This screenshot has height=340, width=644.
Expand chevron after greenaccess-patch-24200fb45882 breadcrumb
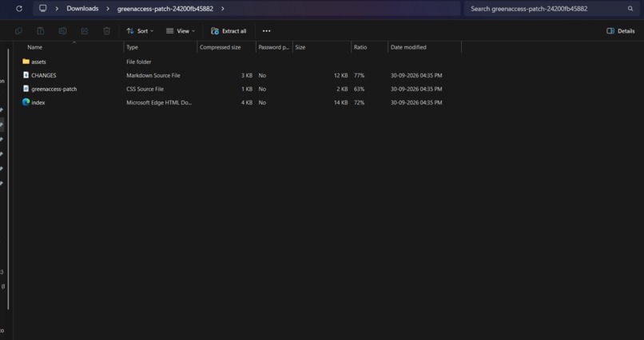point(223,9)
